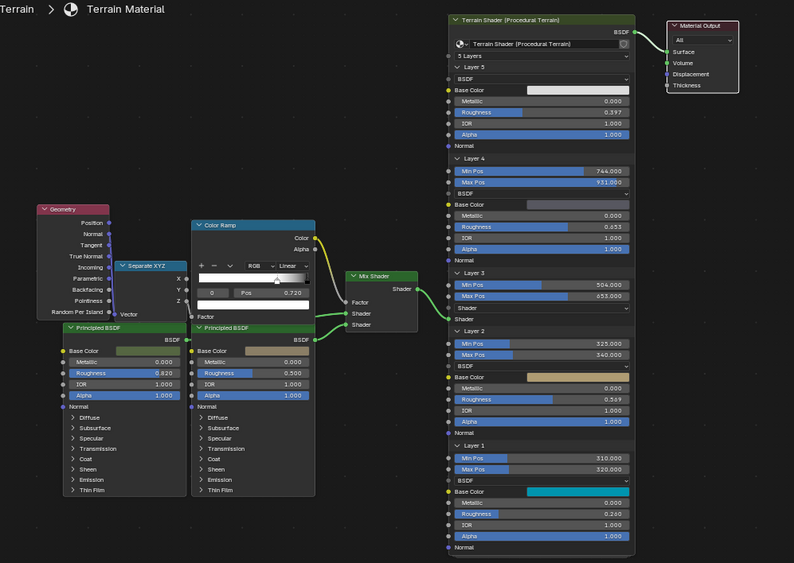The image size is (794, 563).
Task: Open the Layer 5 BSDF type dropdown
Action: 542,79
